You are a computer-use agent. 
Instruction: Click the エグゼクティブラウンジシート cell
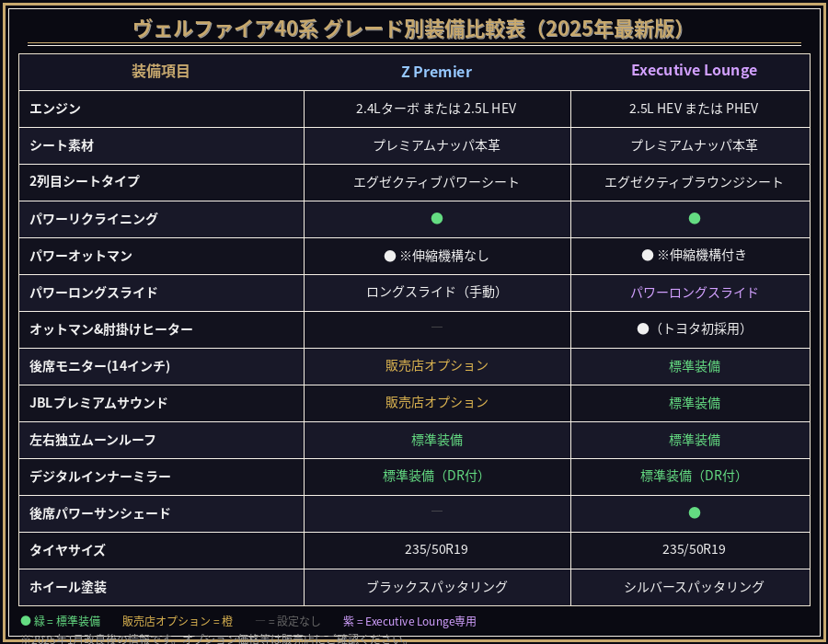pyautogui.click(x=695, y=182)
